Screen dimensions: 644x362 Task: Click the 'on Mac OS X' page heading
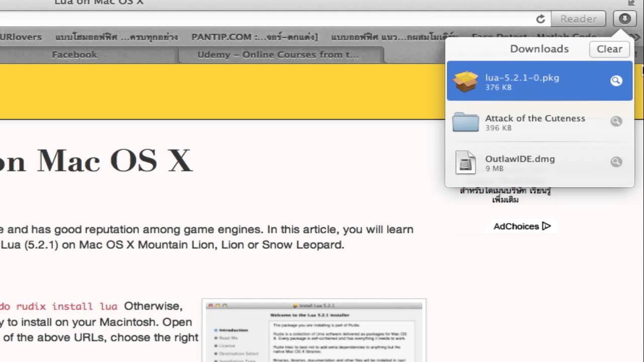pos(96,161)
